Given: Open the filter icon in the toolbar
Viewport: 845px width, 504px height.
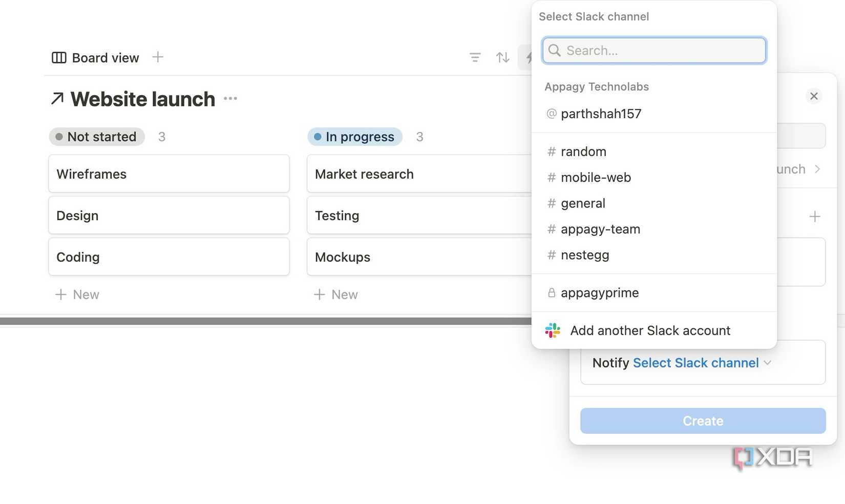Looking at the screenshot, I should coord(475,57).
